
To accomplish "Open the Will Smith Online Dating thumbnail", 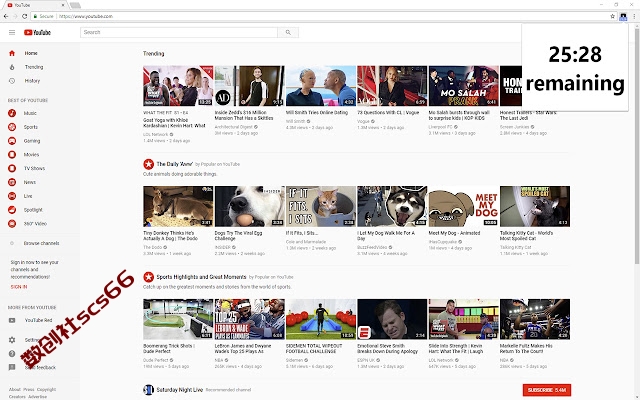I will (321, 86).
